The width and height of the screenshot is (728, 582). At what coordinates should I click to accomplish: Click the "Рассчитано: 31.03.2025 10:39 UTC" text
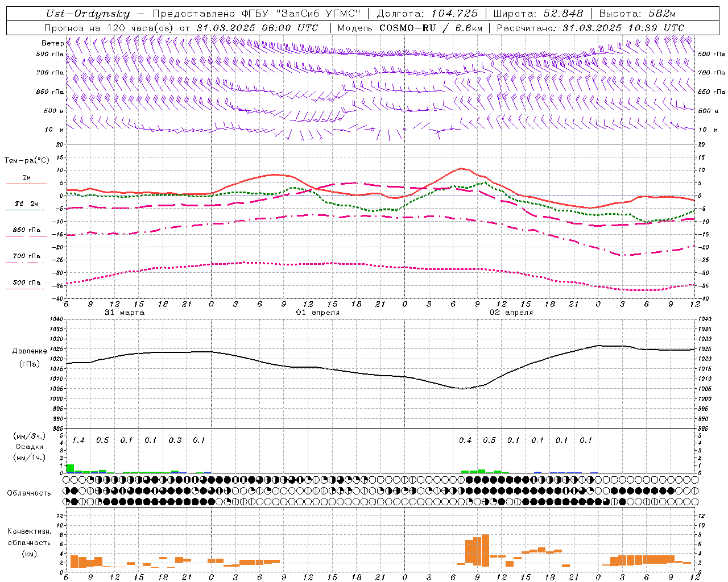tap(590, 28)
